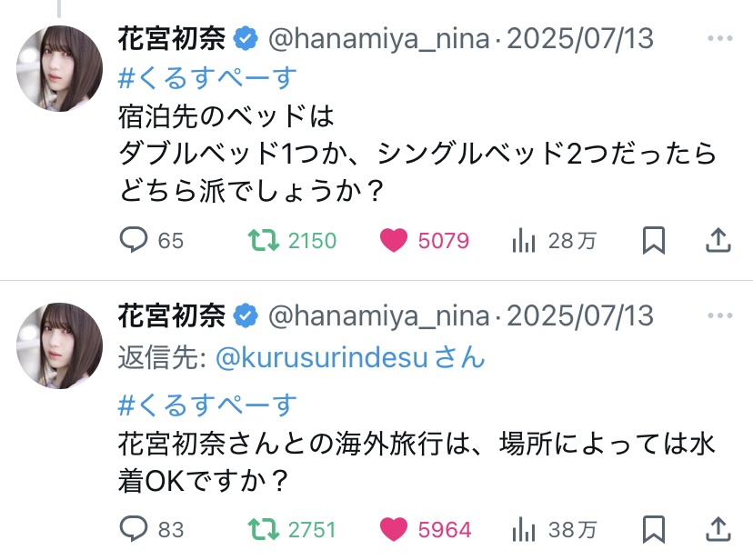Retweet the double bed question tweet
Viewport: 753px width, 560px height.
(264, 240)
